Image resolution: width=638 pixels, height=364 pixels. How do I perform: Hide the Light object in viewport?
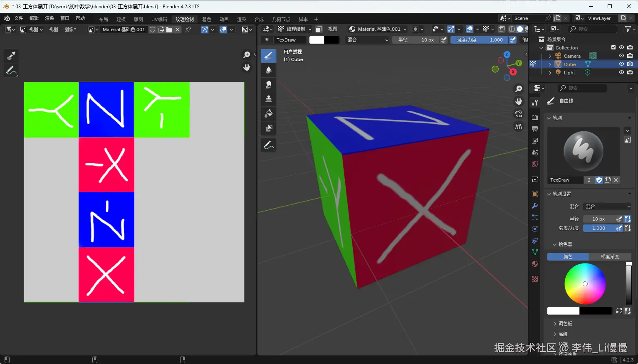(621, 72)
